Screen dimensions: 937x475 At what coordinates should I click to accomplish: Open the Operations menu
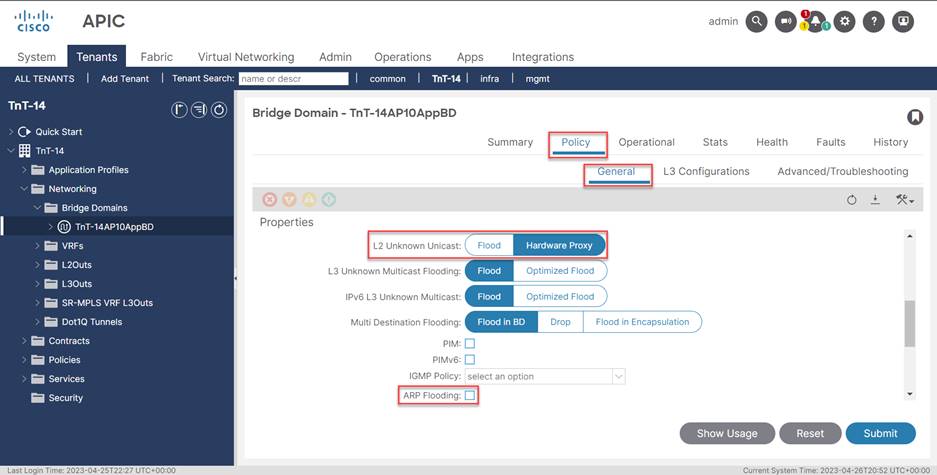coord(403,57)
